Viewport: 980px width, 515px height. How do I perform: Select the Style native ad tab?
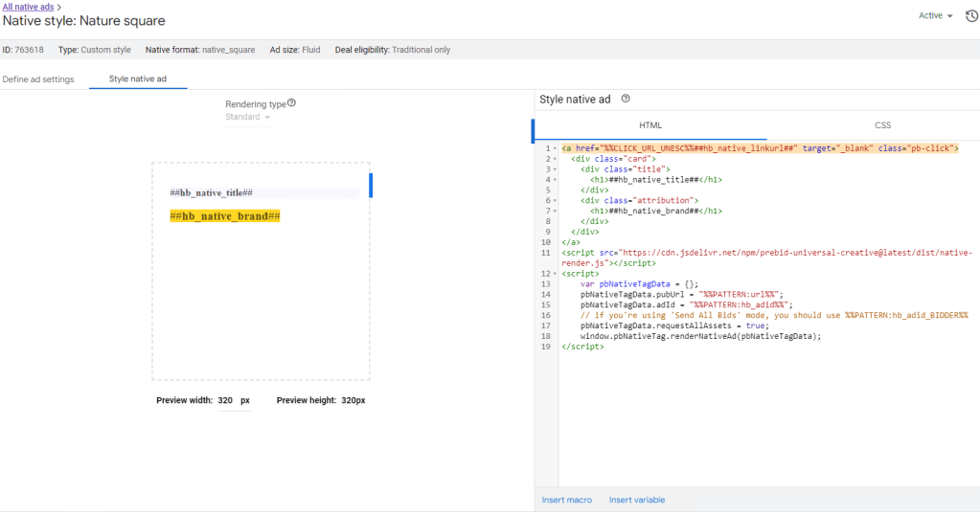[x=138, y=79]
